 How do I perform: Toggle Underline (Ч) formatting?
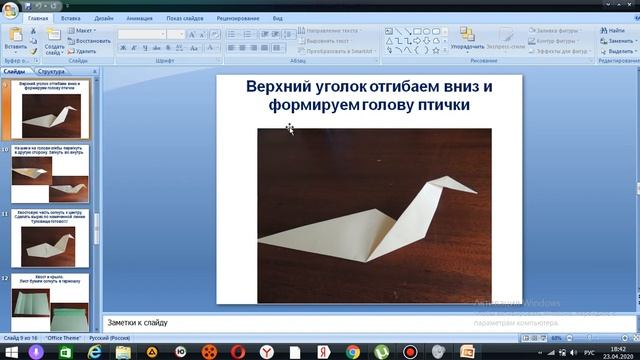[x=145, y=48]
